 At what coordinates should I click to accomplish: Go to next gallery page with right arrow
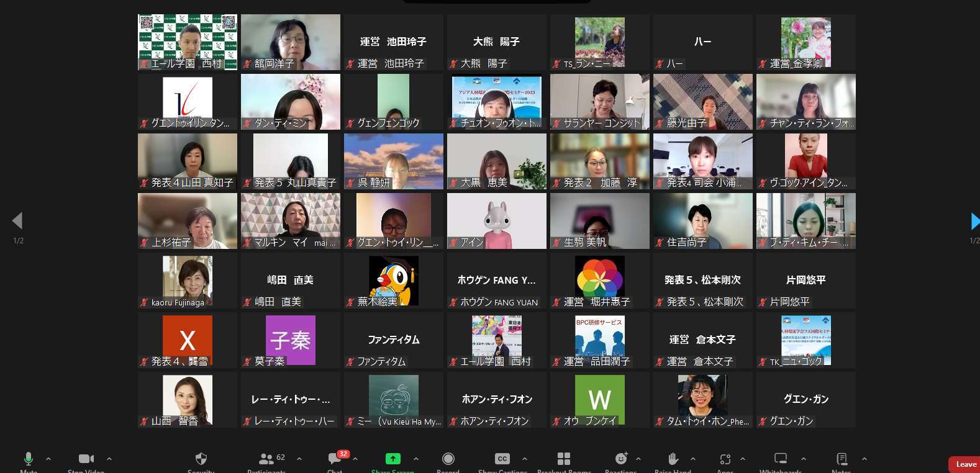(974, 221)
